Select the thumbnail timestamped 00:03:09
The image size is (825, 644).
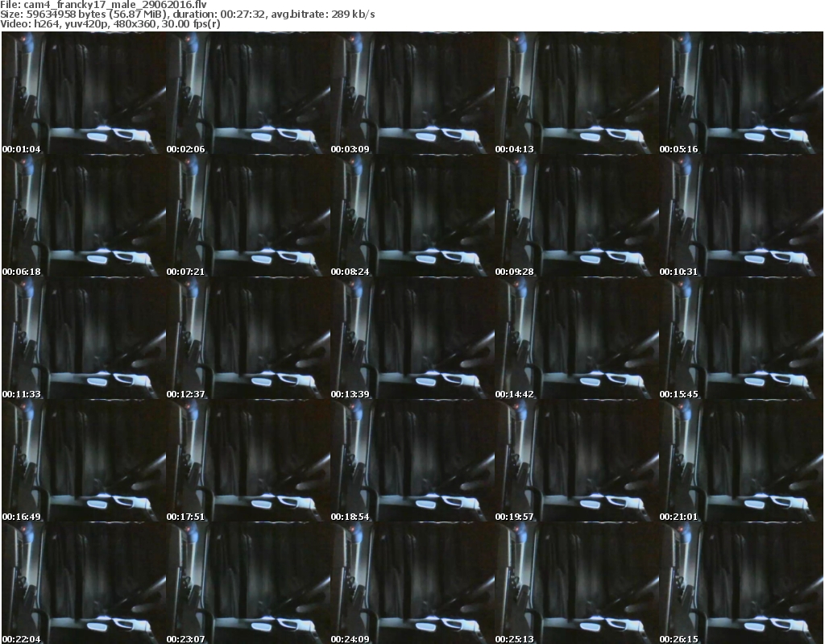tap(412, 93)
